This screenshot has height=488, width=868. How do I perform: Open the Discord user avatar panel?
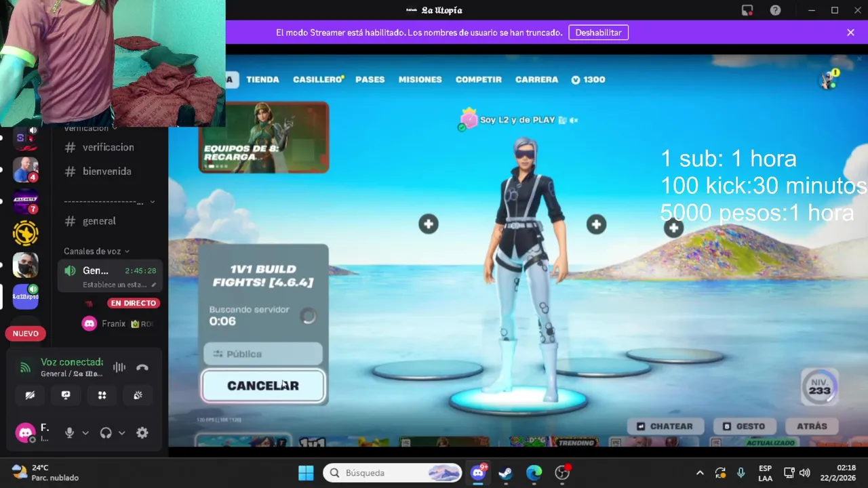tap(26, 432)
